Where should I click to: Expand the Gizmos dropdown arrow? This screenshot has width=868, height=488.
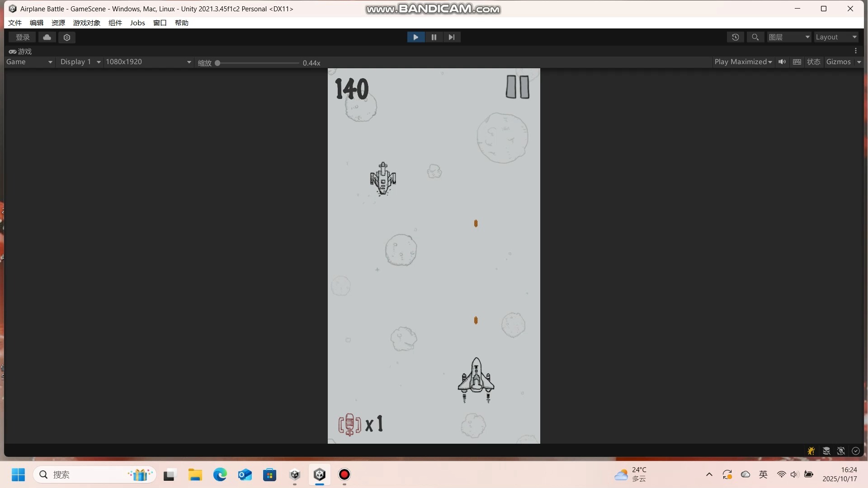tap(859, 62)
